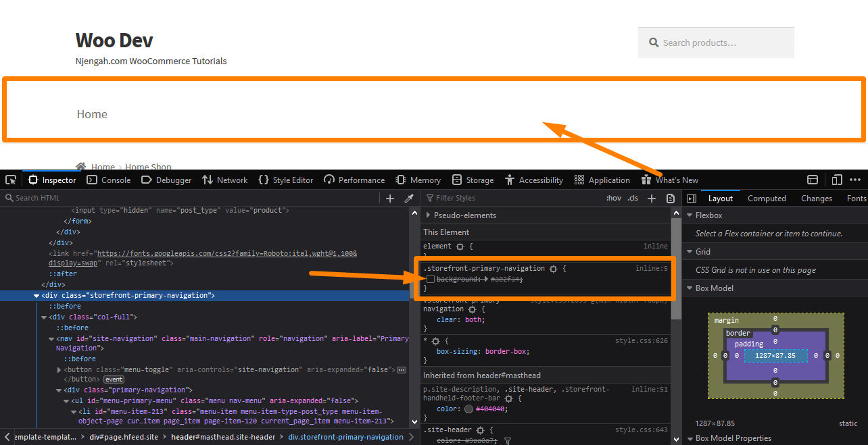Open the Home navigation menu link
868x445 pixels.
click(92, 114)
